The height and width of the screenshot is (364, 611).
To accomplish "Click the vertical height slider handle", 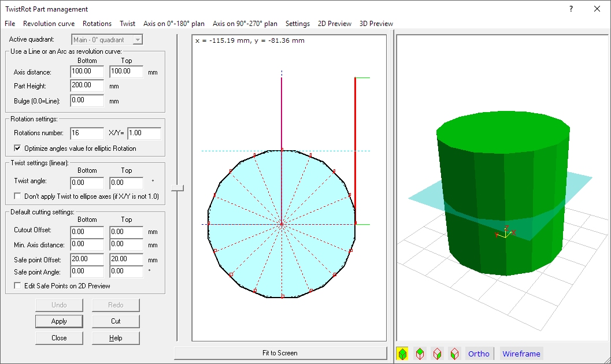I will point(178,188).
